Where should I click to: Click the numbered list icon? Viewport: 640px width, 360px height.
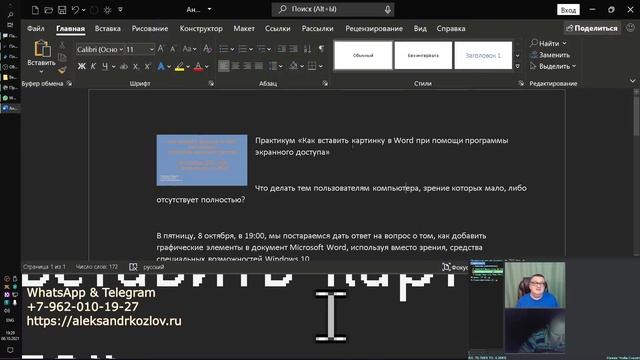coord(242,49)
